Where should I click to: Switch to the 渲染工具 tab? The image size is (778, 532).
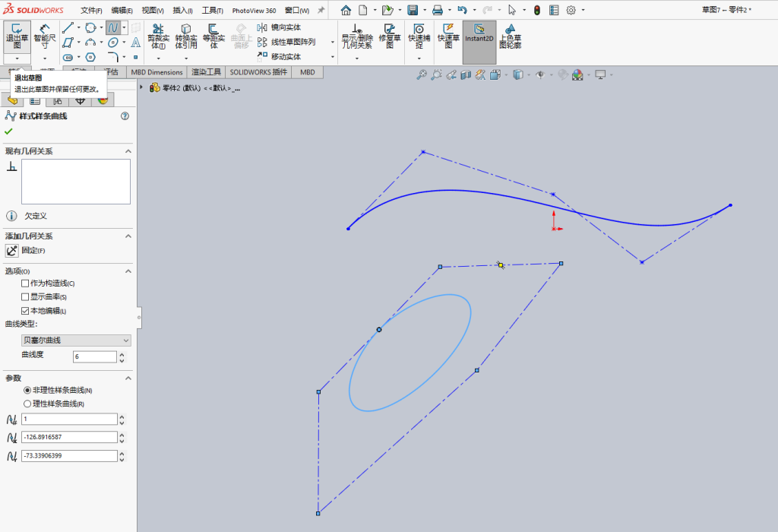pyautogui.click(x=206, y=72)
